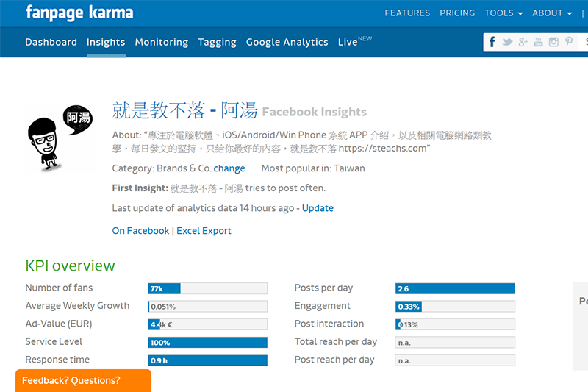Viewport: 588px width, 392px height.
Task: Click the Facebook network icon
Action: 492,42
